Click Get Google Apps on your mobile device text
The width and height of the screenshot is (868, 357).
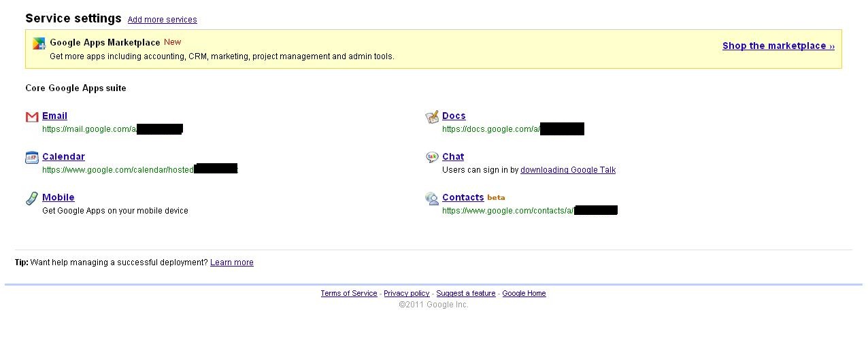(115, 211)
